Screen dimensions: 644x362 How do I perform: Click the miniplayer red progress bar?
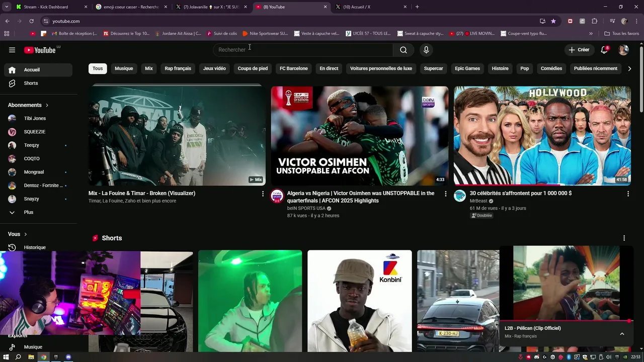pyautogui.click(x=566, y=321)
